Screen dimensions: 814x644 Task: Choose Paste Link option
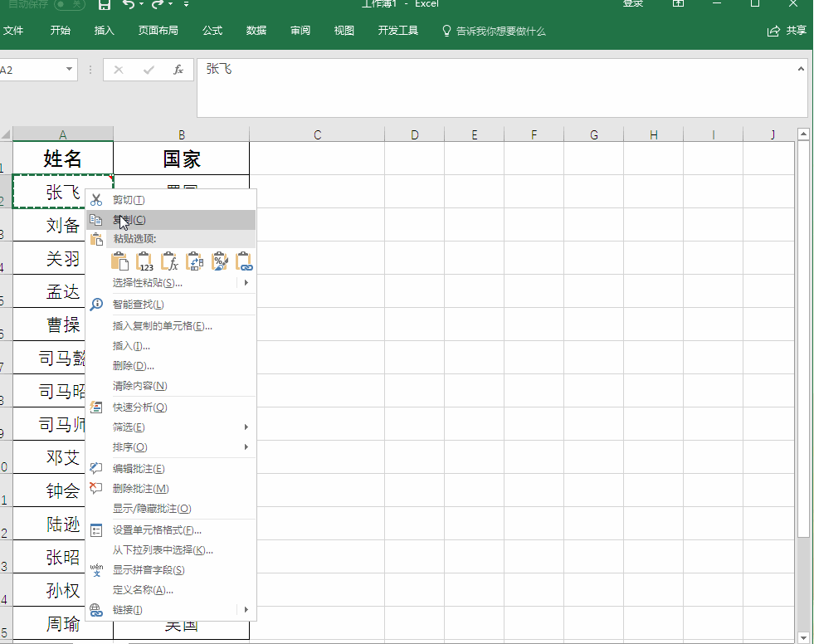pyautogui.click(x=244, y=261)
